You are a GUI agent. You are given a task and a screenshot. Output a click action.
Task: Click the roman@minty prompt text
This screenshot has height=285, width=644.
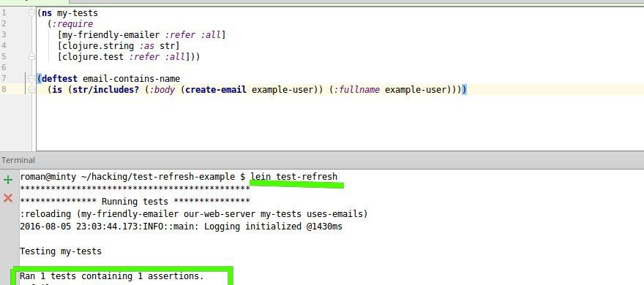[48, 177]
